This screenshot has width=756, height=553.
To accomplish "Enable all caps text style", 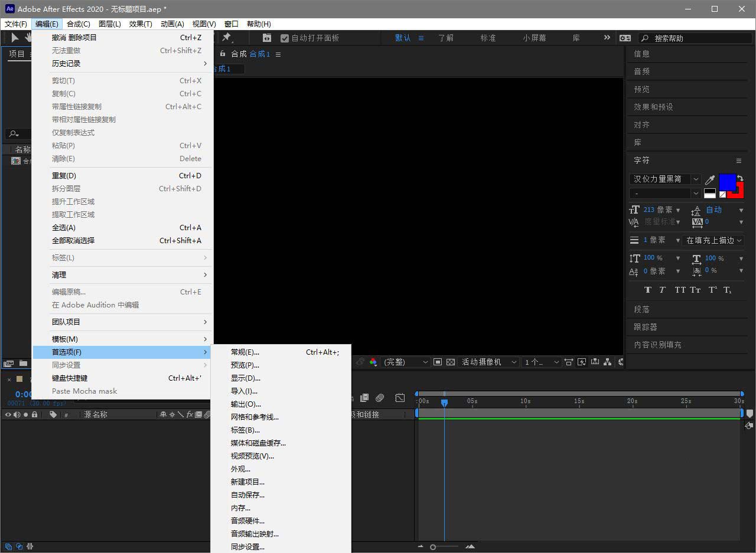I will point(680,290).
